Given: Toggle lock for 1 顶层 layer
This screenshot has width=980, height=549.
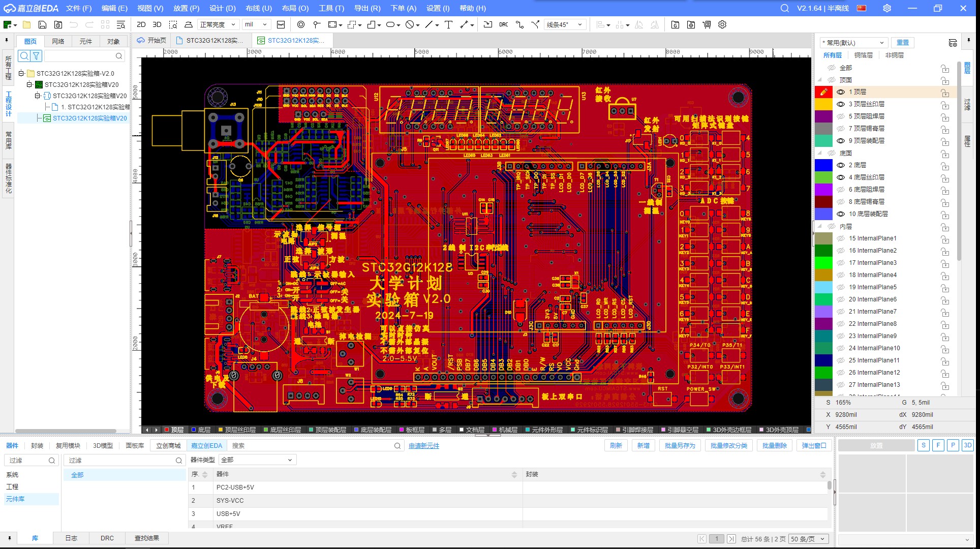Looking at the screenshot, I should [x=945, y=93].
